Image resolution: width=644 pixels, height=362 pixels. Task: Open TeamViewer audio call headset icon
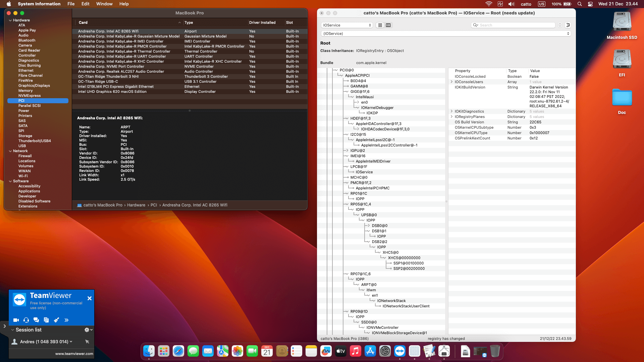[x=26, y=320]
